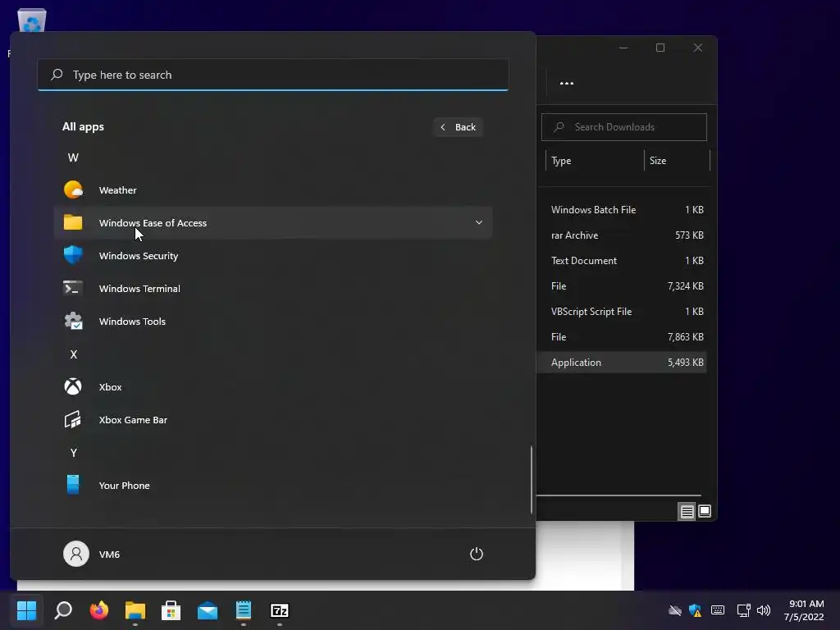Open the Weather app icon
This screenshot has width=840, height=630.
pos(73,190)
